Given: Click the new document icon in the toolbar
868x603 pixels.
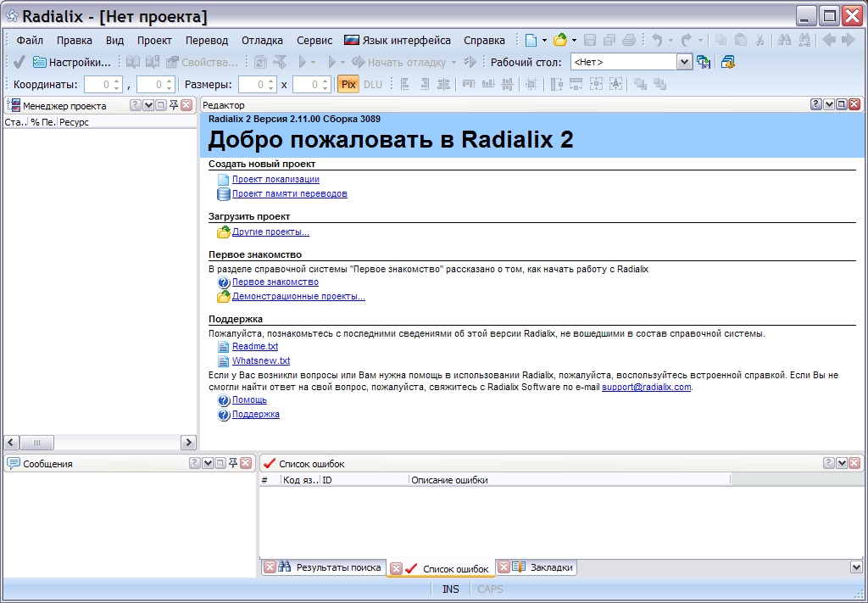Looking at the screenshot, I should click(531, 40).
